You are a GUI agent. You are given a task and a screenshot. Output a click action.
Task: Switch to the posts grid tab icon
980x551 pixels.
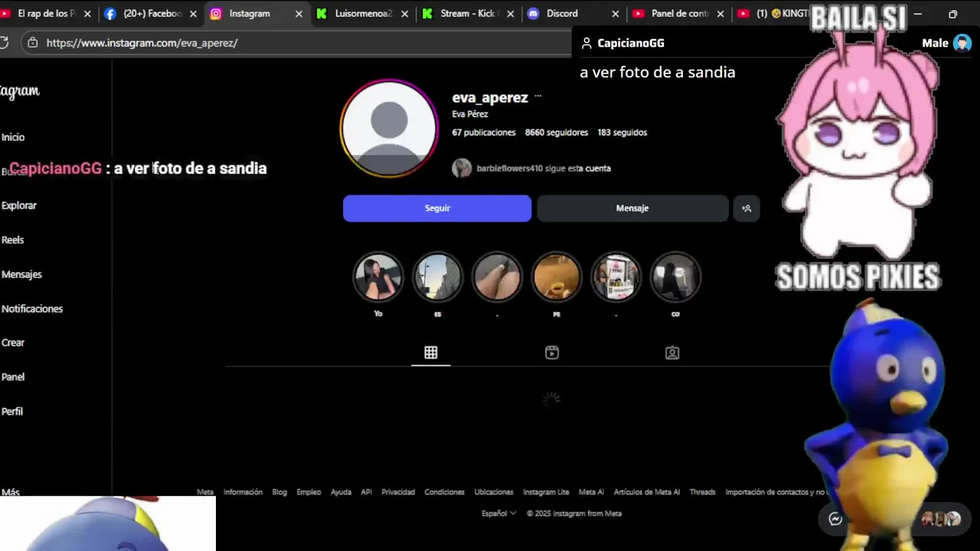point(431,353)
